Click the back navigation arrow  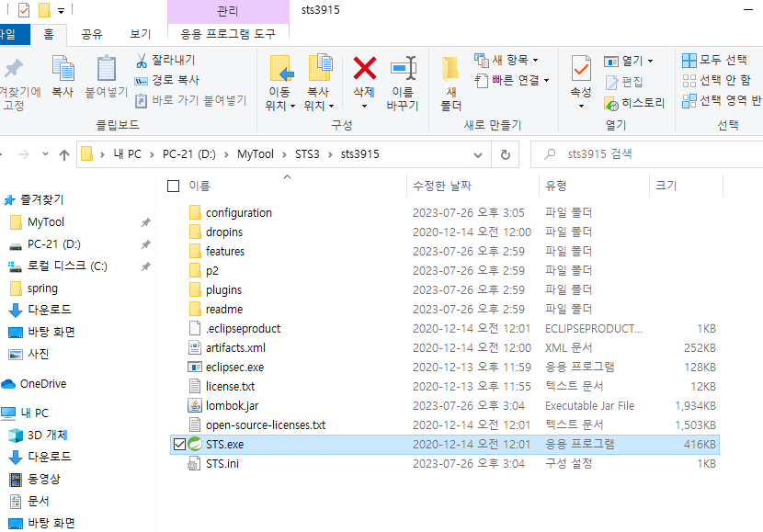2,154
